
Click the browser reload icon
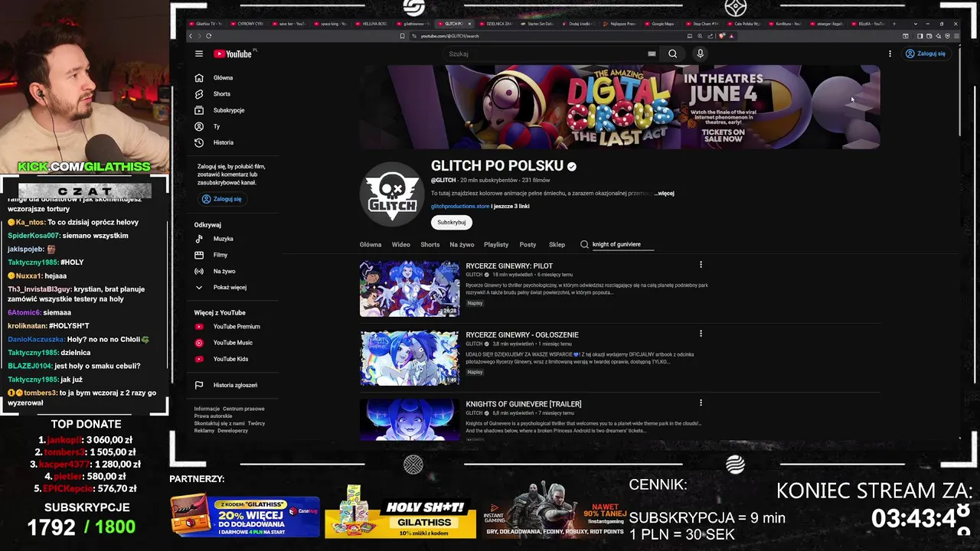pos(208,36)
